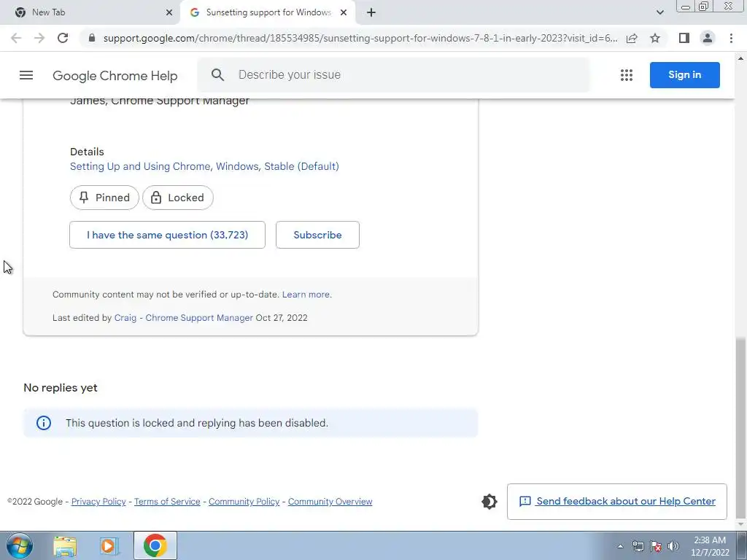Image resolution: width=747 pixels, height=560 pixels.
Task: Open the Community Policy link
Action: pyautogui.click(x=244, y=502)
